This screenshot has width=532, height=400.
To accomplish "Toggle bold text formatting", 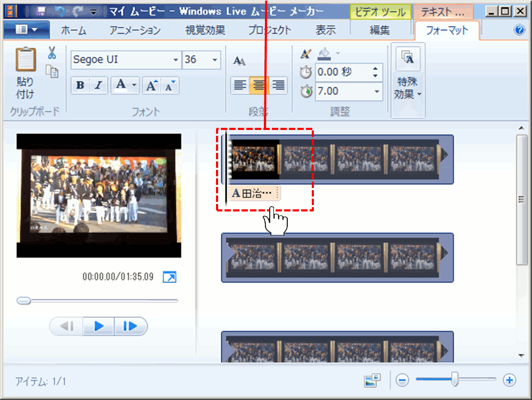I will [80, 85].
